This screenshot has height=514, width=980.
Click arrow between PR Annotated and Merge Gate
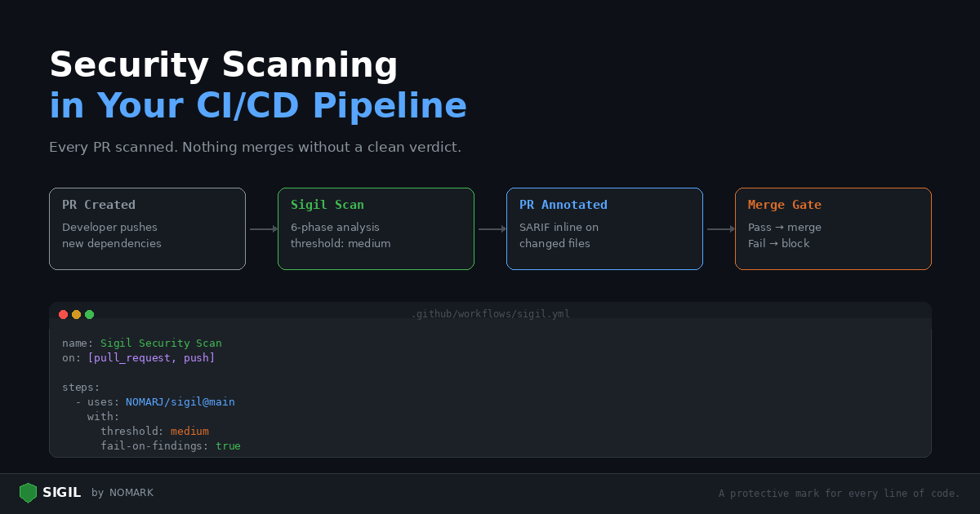coord(720,229)
